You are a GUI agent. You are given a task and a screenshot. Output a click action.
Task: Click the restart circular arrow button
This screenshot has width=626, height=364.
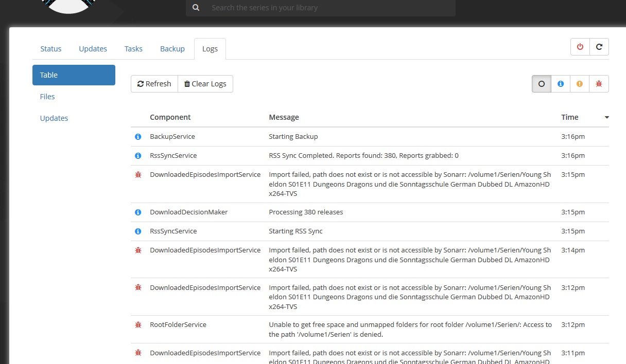click(x=599, y=47)
